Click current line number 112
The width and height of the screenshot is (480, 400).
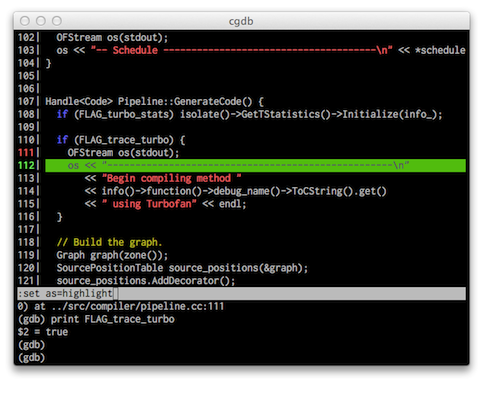click(26, 165)
